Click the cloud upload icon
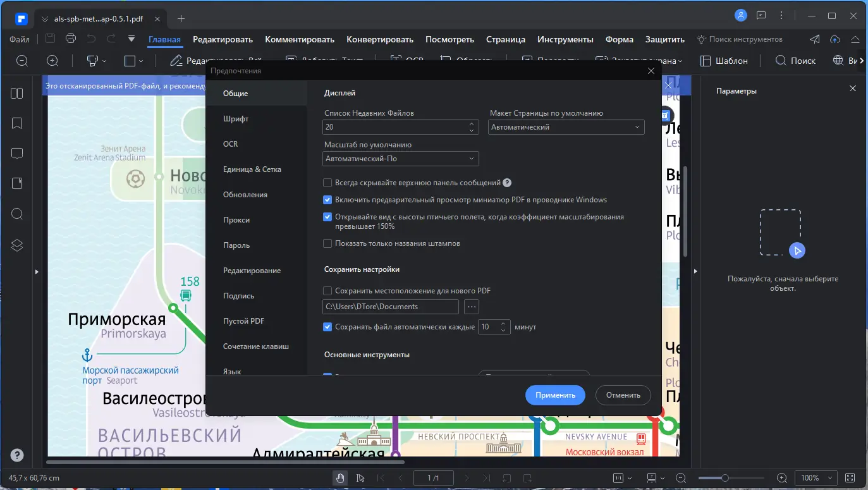The width and height of the screenshot is (868, 490). pos(835,39)
